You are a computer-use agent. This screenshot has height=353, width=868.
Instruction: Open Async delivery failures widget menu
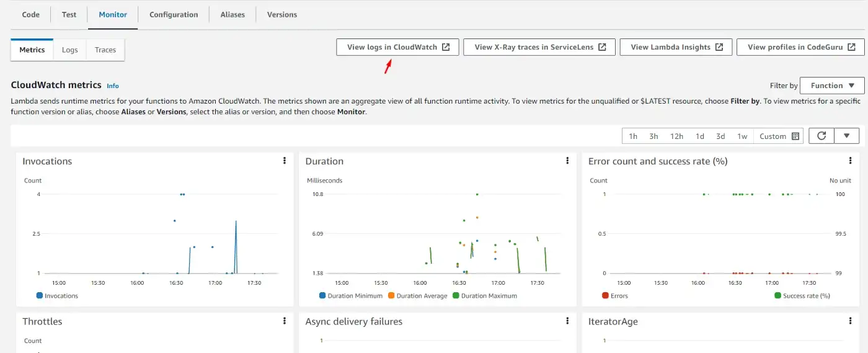tap(567, 321)
